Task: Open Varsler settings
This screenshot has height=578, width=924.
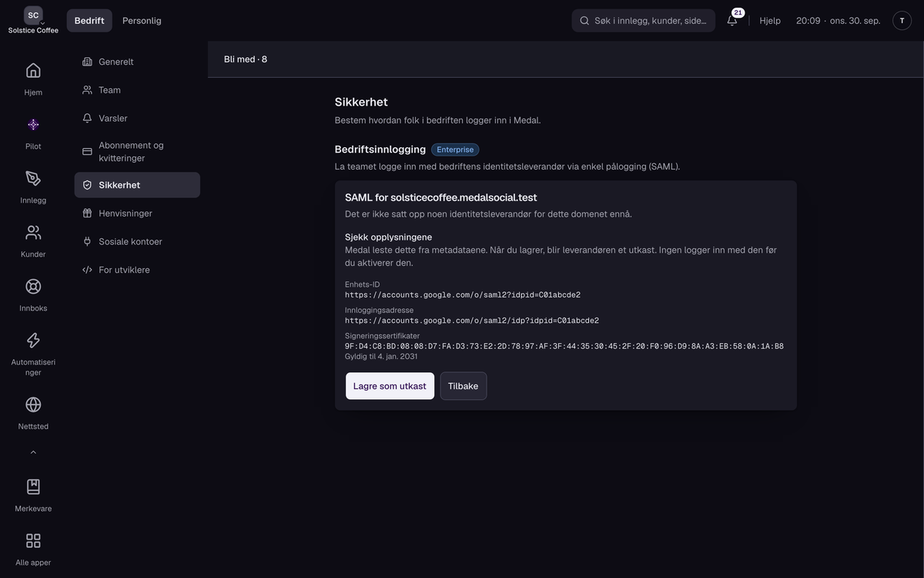Action: coord(137,119)
